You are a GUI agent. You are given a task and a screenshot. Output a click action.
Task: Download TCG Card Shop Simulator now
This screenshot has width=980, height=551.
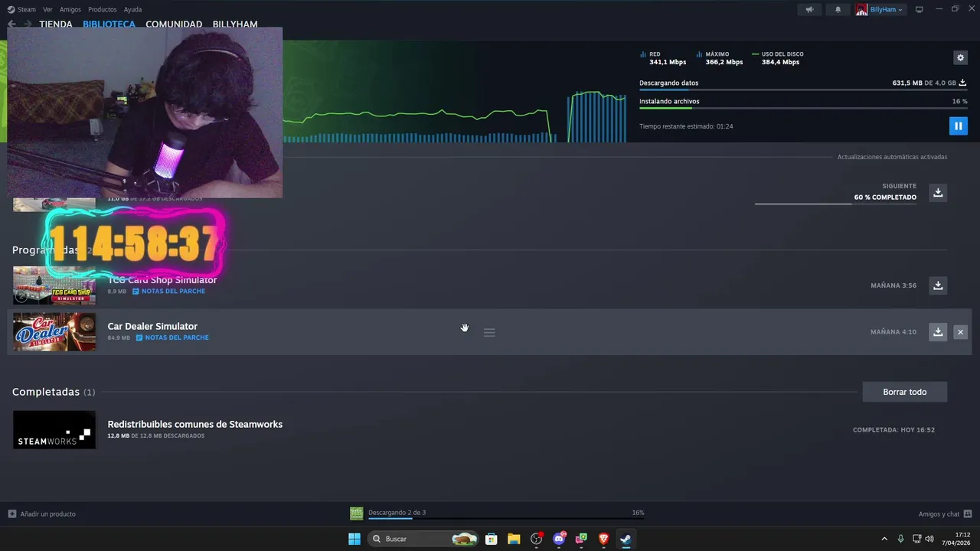coord(938,285)
